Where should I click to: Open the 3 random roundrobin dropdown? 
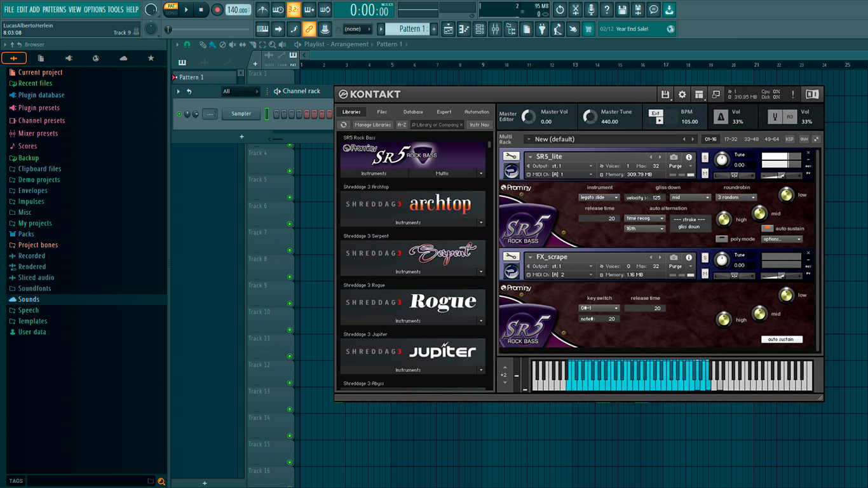(736, 198)
